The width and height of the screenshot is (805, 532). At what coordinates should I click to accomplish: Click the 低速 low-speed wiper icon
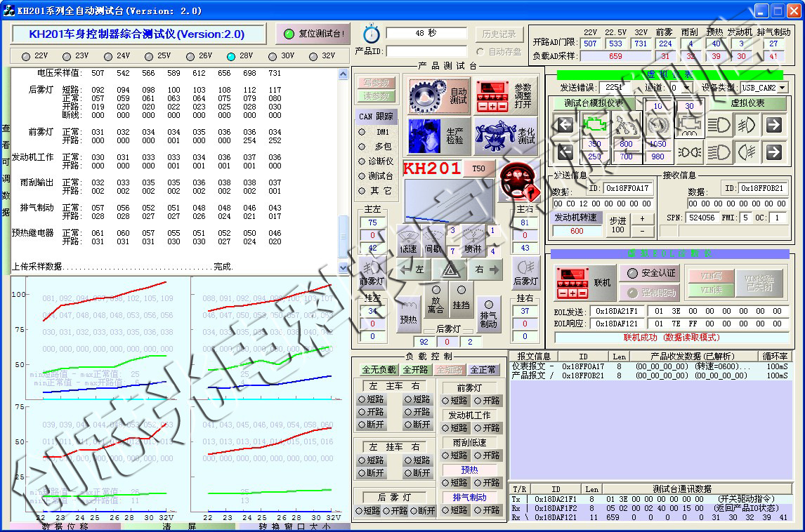(409, 240)
